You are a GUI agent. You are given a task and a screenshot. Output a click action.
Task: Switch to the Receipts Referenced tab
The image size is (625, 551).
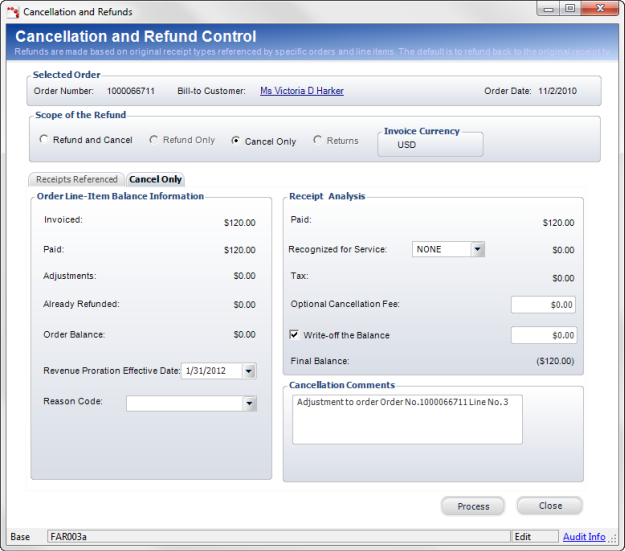(x=77, y=180)
